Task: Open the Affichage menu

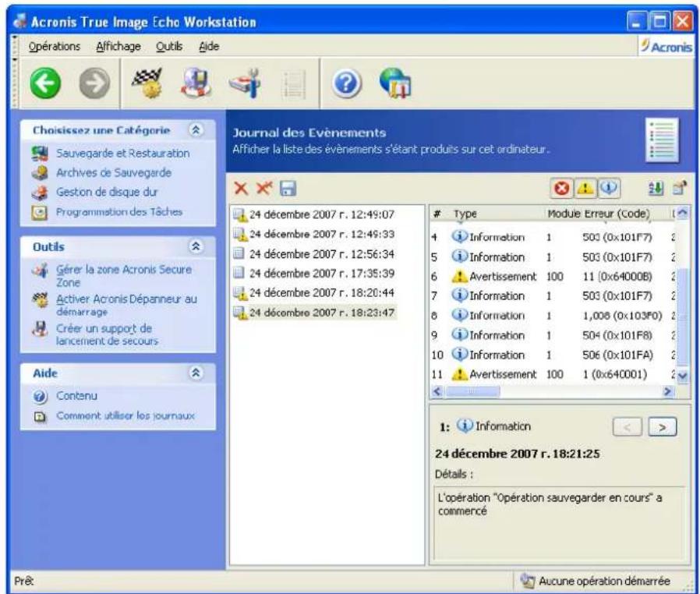Action: [118, 47]
